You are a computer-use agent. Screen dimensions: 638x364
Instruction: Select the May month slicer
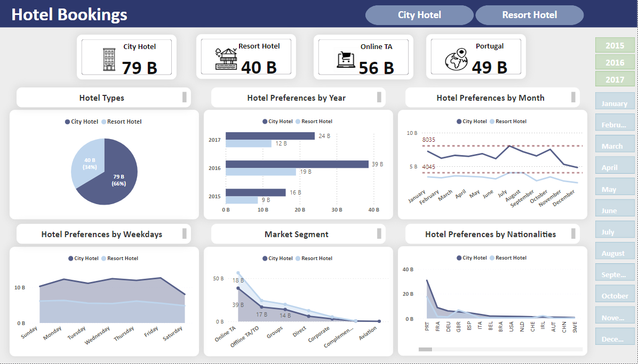[615, 187]
